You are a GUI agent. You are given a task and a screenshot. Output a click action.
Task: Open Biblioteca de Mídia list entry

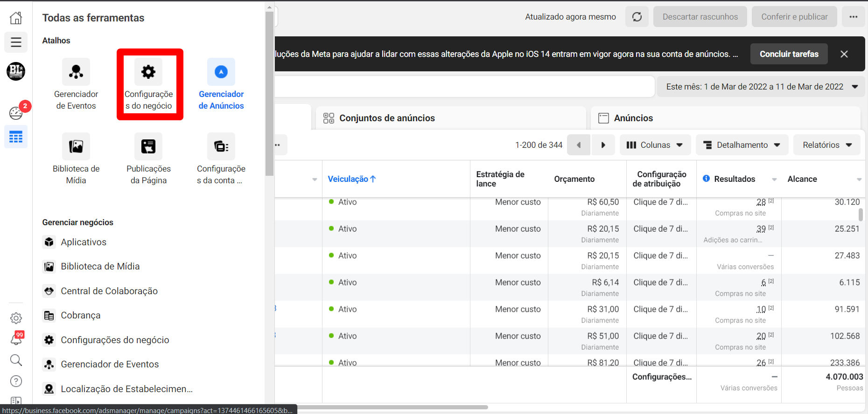click(x=100, y=266)
